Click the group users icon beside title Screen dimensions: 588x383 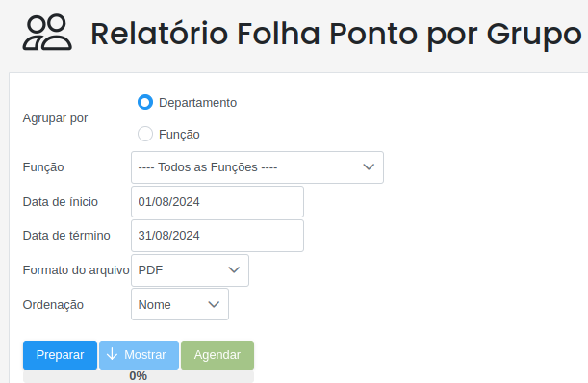(47, 33)
